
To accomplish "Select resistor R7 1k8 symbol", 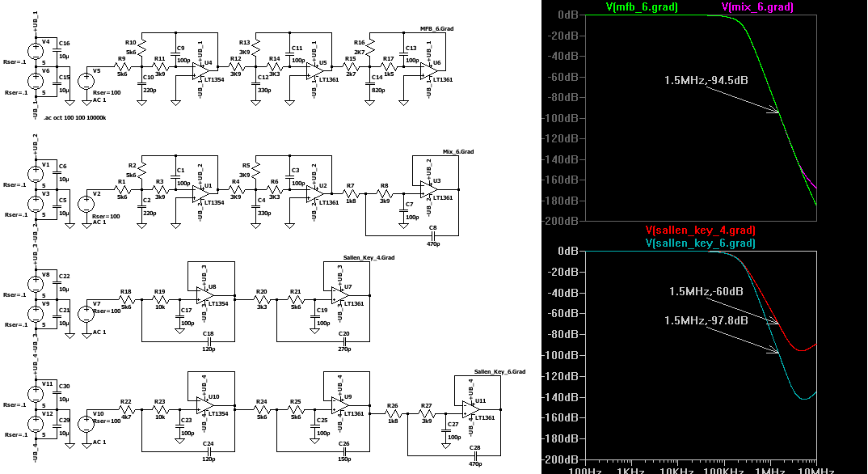I will point(352,194).
